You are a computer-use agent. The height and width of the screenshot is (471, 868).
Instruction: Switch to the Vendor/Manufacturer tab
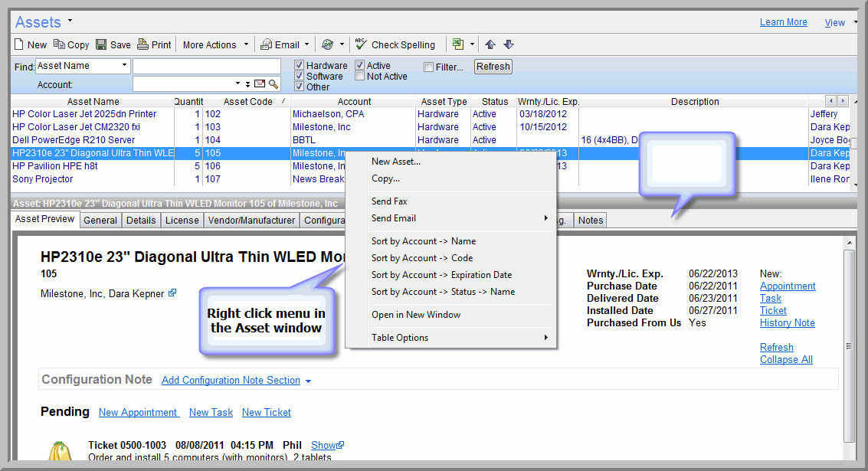pyautogui.click(x=252, y=220)
